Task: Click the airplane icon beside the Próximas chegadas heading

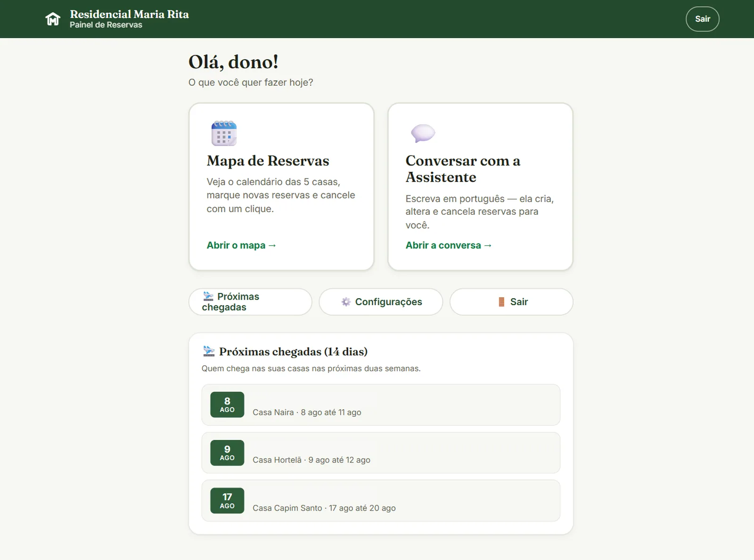Action: tap(209, 351)
